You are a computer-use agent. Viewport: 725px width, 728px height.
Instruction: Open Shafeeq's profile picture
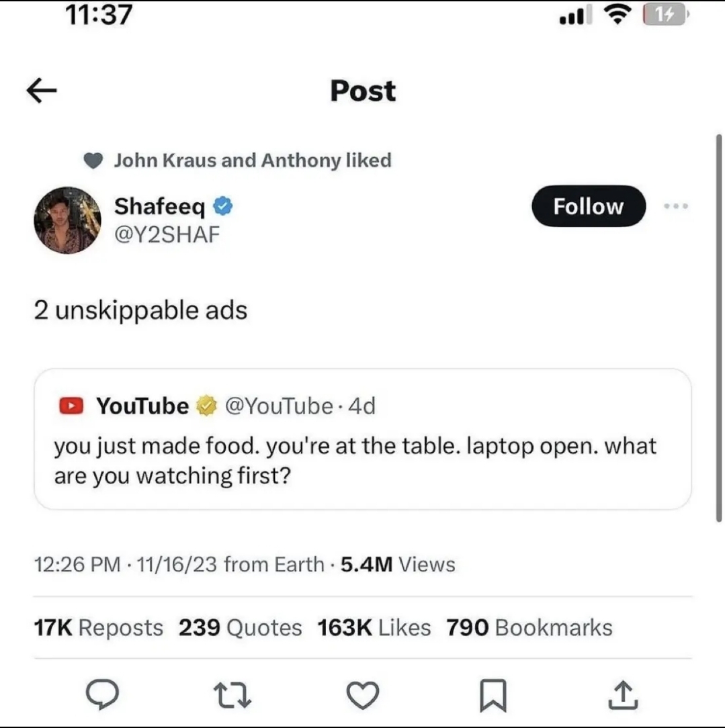67,220
